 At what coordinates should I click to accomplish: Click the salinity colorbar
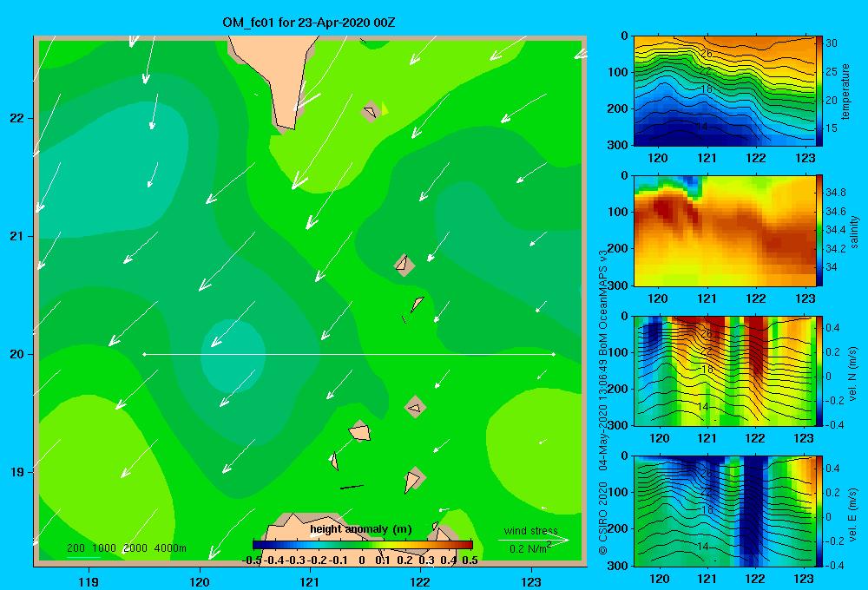point(819,231)
